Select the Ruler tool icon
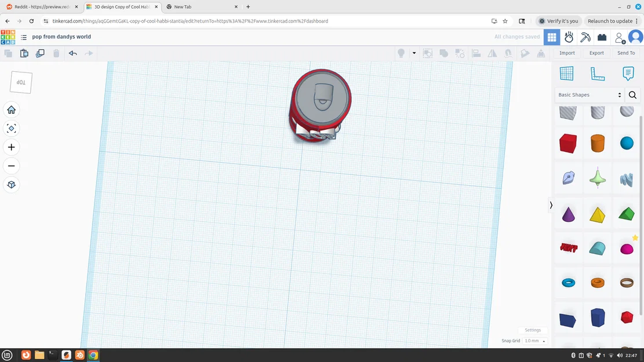Image resolution: width=644 pixels, height=362 pixels. click(x=598, y=74)
